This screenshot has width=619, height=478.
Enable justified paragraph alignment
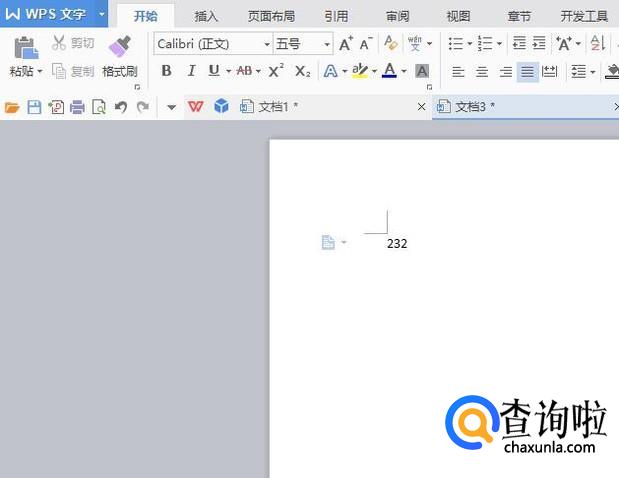[x=527, y=72]
